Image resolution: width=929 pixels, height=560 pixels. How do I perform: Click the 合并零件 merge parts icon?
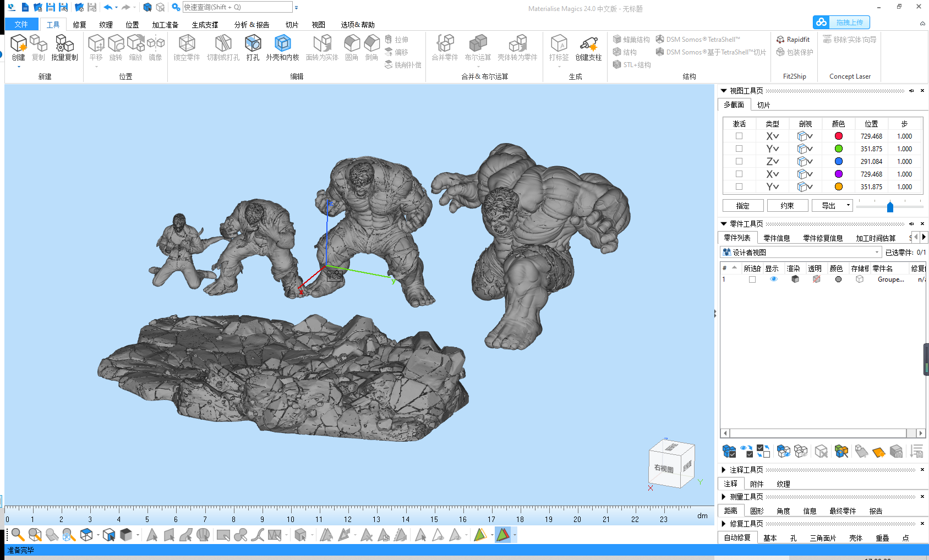coord(445,47)
